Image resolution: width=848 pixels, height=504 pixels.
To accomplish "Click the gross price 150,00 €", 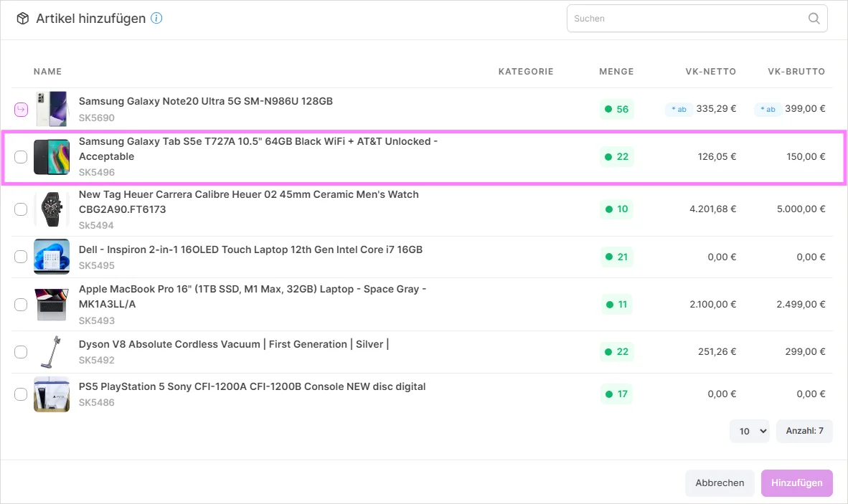I will click(806, 157).
